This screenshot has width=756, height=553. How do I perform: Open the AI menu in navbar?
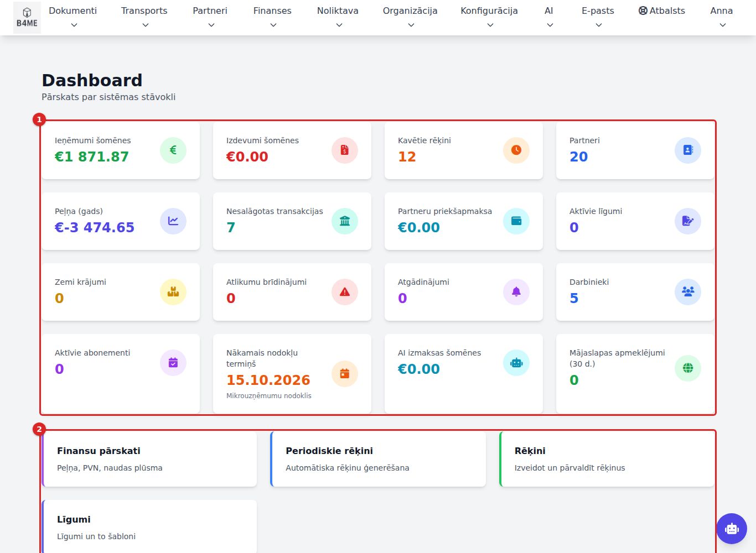click(549, 18)
